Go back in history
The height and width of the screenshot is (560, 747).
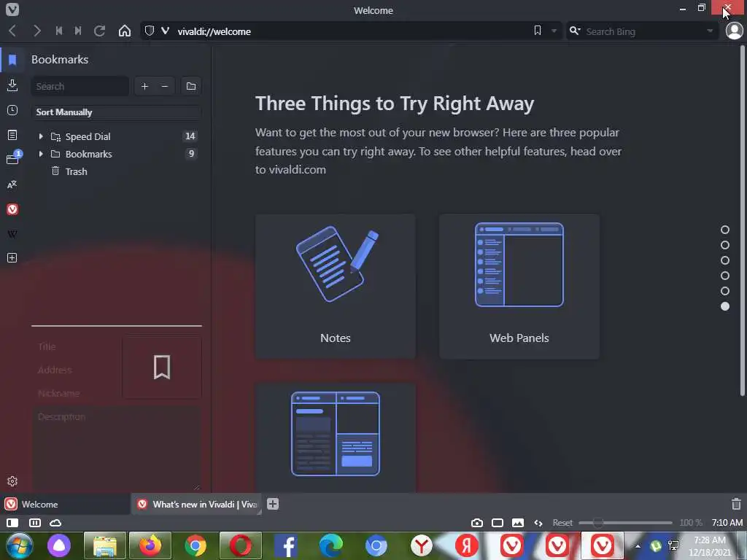pyautogui.click(x=13, y=31)
